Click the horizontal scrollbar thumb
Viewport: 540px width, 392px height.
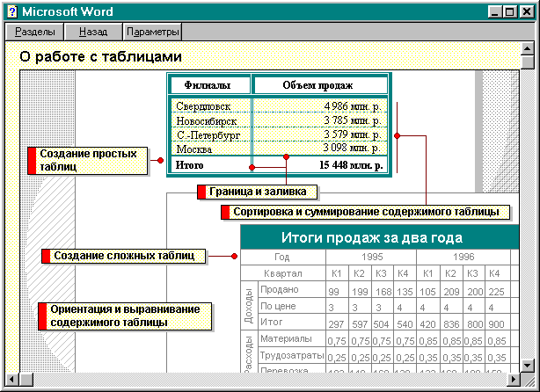tap(26, 380)
